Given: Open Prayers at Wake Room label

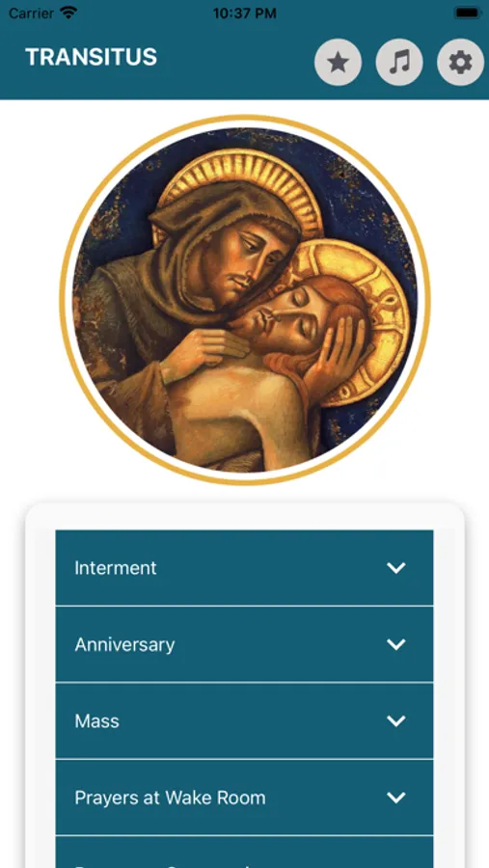Looking at the screenshot, I should (x=170, y=798).
